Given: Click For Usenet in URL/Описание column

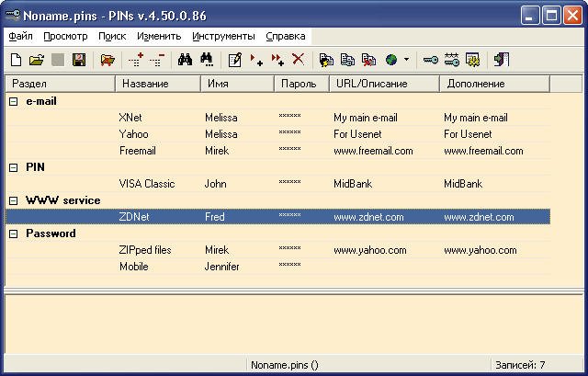Looking at the screenshot, I should point(357,134).
